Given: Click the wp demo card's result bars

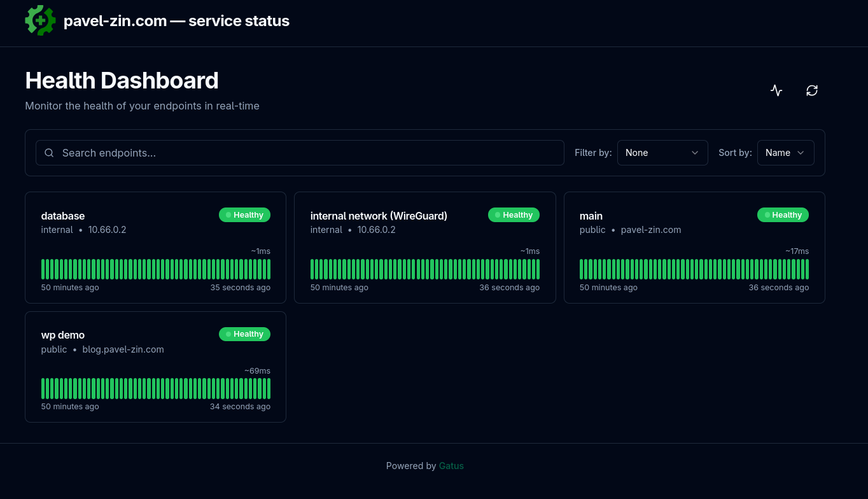Looking at the screenshot, I should [x=156, y=388].
